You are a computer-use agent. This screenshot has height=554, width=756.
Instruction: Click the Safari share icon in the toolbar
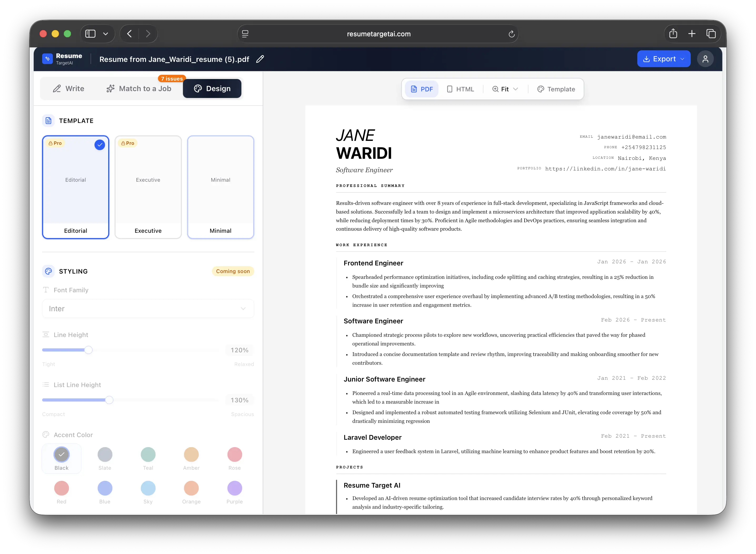coord(673,33)
